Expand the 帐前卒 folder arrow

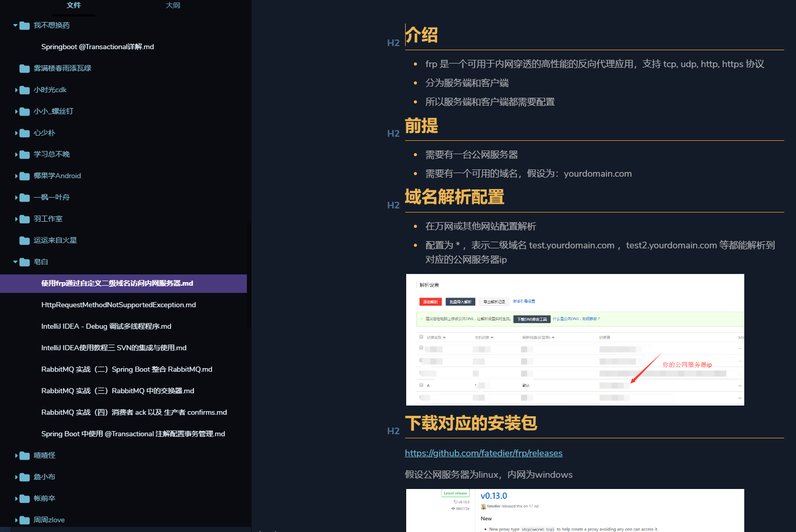click(x=16, y=499)
